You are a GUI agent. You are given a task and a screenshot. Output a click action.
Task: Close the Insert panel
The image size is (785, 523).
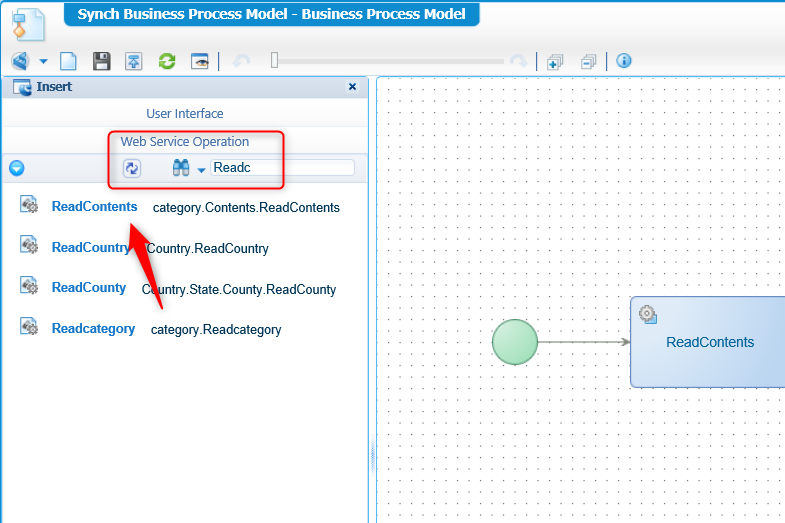(352, 87)
